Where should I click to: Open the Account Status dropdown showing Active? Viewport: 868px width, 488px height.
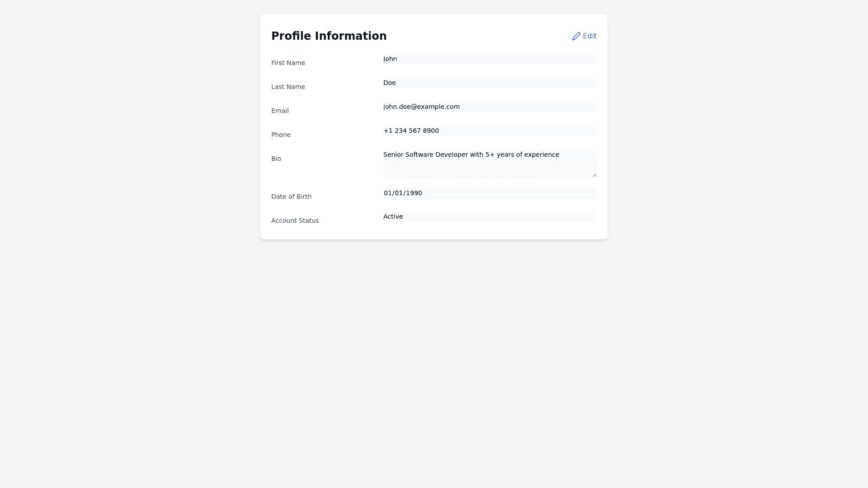[x=490, y=217]
